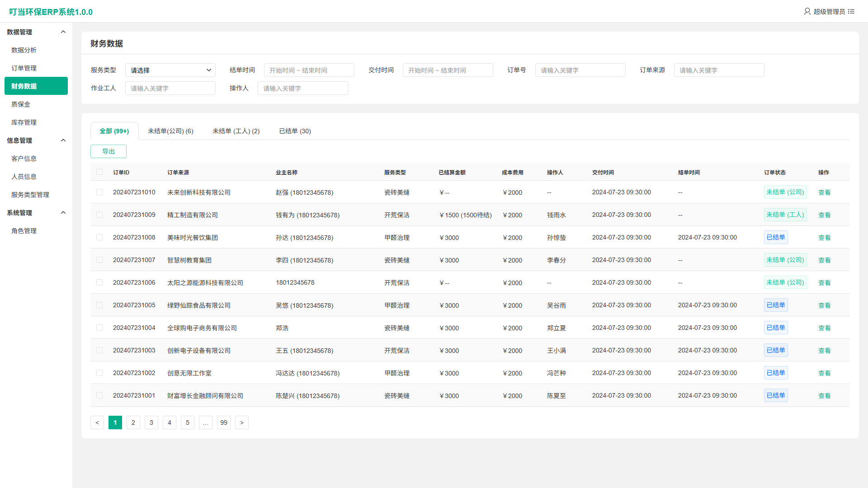Viewport: 868px width, 488px height.
Task: Go to next page with the > arrow
Action: point(242,422)
